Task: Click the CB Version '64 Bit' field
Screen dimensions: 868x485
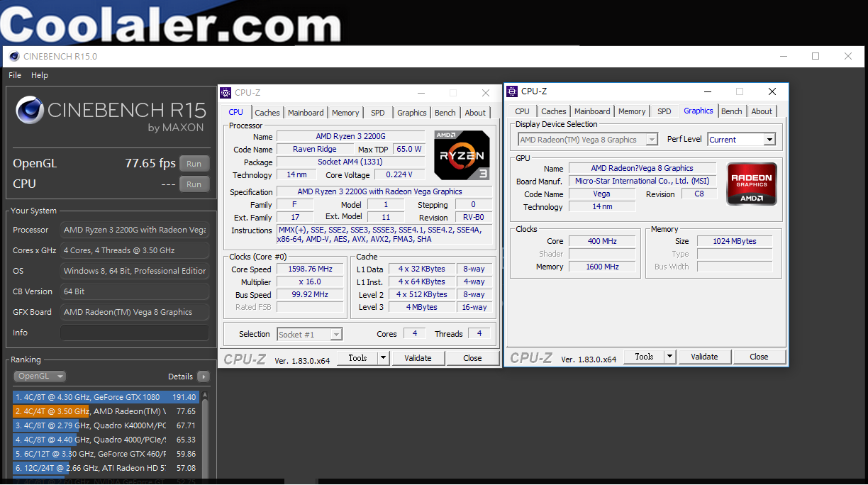Action: [134, 291]
